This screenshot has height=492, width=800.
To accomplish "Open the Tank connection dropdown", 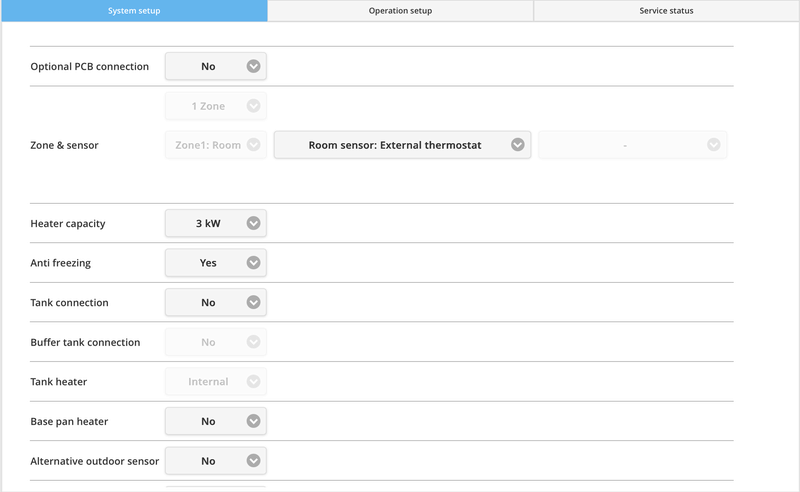I will pyautogui.click(x=216, y=303).
